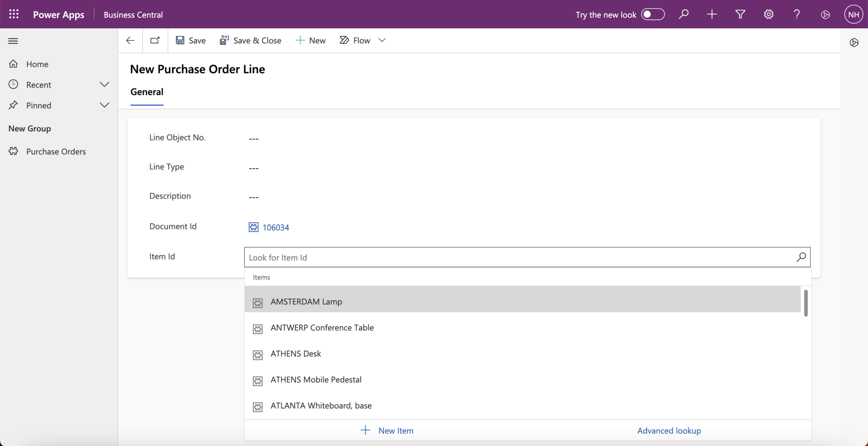This screenshot has height=446, width=868.
Task: Open the Flow dropdown chevron
Action: pyautogui.click(x=382, y=40)
